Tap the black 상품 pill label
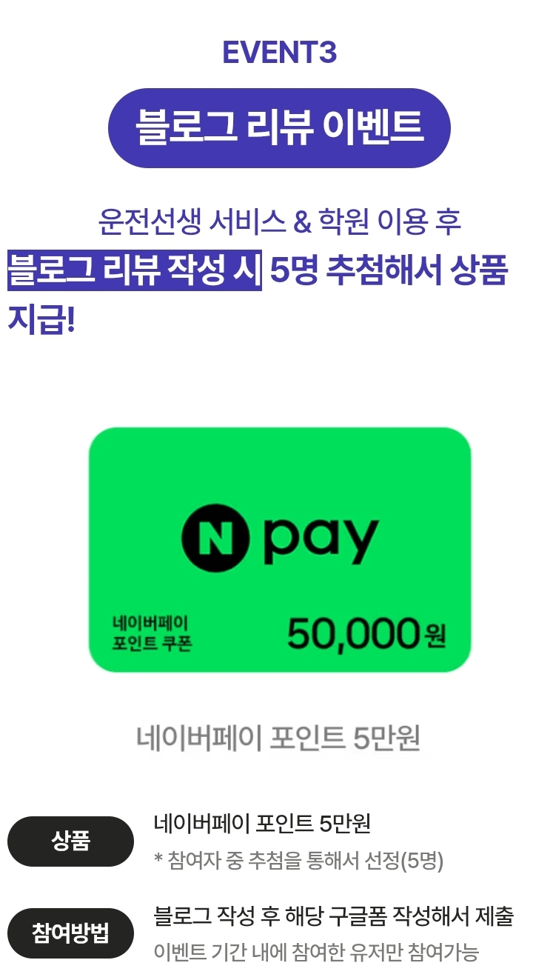The height and width of the screenshot is (980, 553). 70,841
